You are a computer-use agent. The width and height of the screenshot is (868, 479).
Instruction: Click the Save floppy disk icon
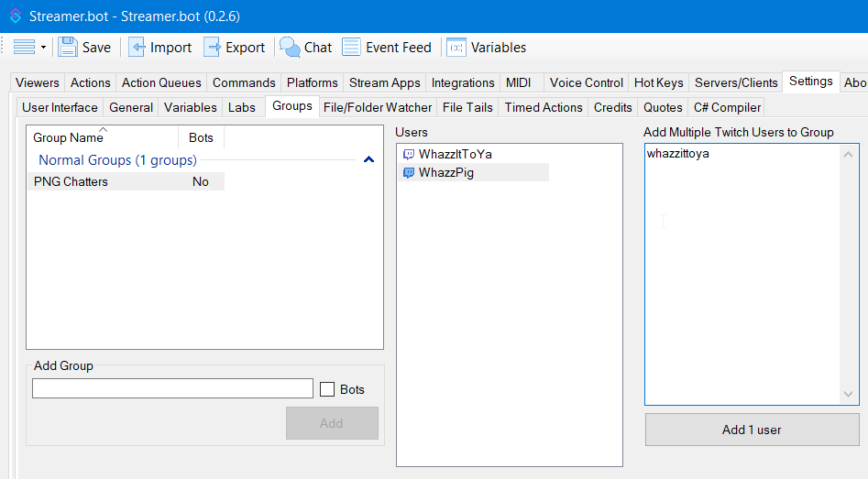(68, 47)
